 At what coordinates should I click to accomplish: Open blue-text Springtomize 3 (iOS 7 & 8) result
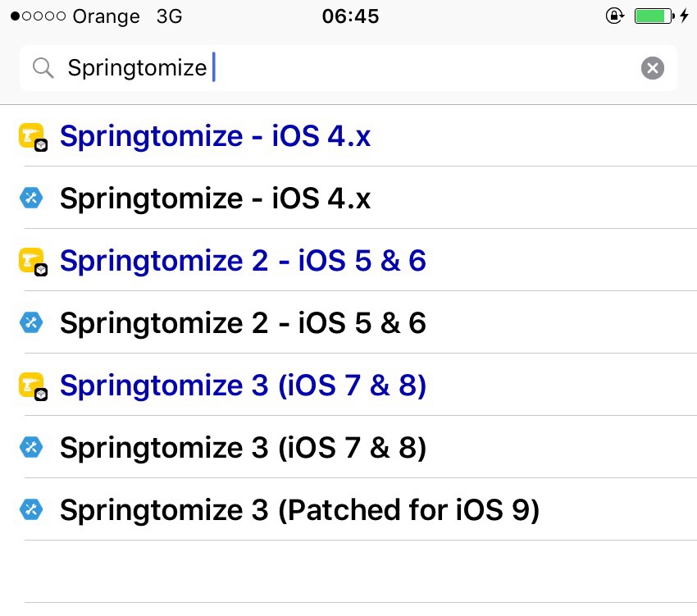click(243, 386)
